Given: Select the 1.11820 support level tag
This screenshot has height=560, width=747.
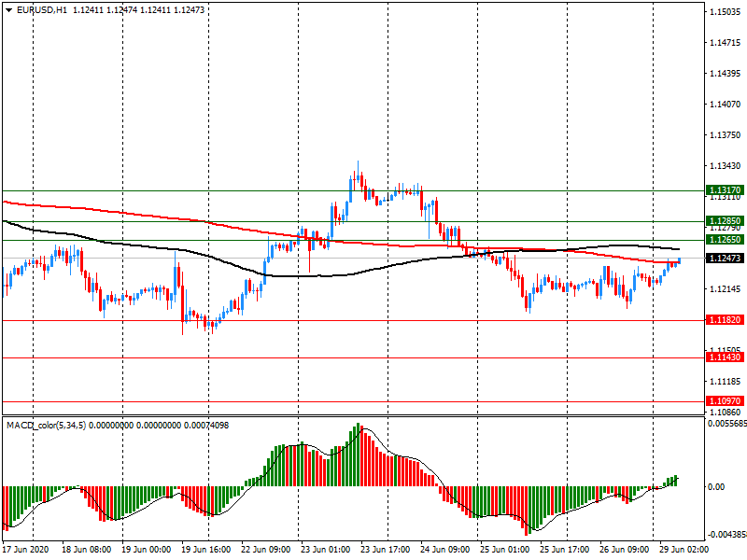Looking at the screenshot, I should [725, 320].
